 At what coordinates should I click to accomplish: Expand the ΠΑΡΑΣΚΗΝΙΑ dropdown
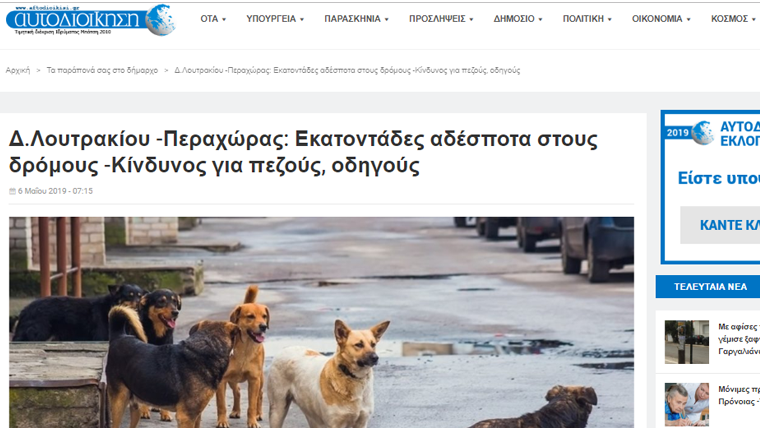[356, 19]
